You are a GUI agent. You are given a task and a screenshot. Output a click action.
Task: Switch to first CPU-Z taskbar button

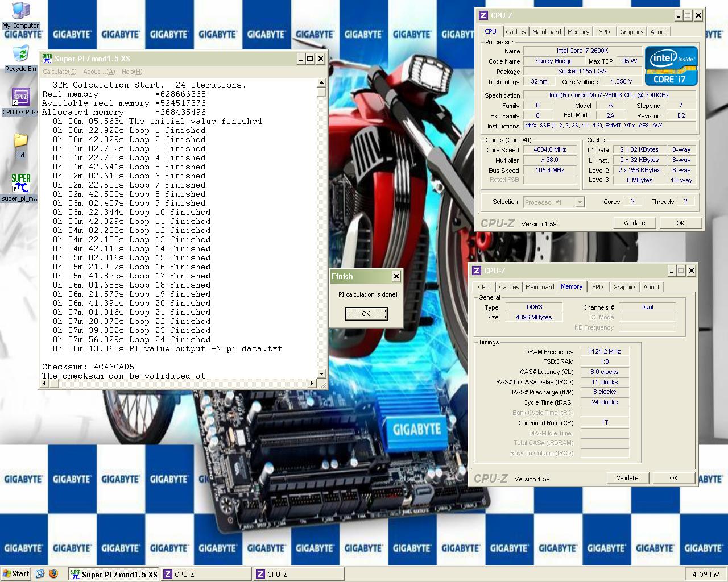206,575
